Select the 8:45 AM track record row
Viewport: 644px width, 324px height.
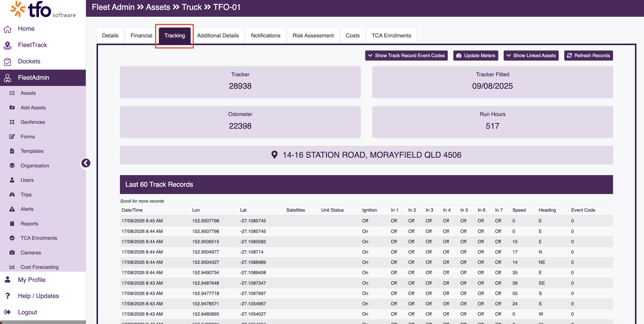click(x=366, y=221)
